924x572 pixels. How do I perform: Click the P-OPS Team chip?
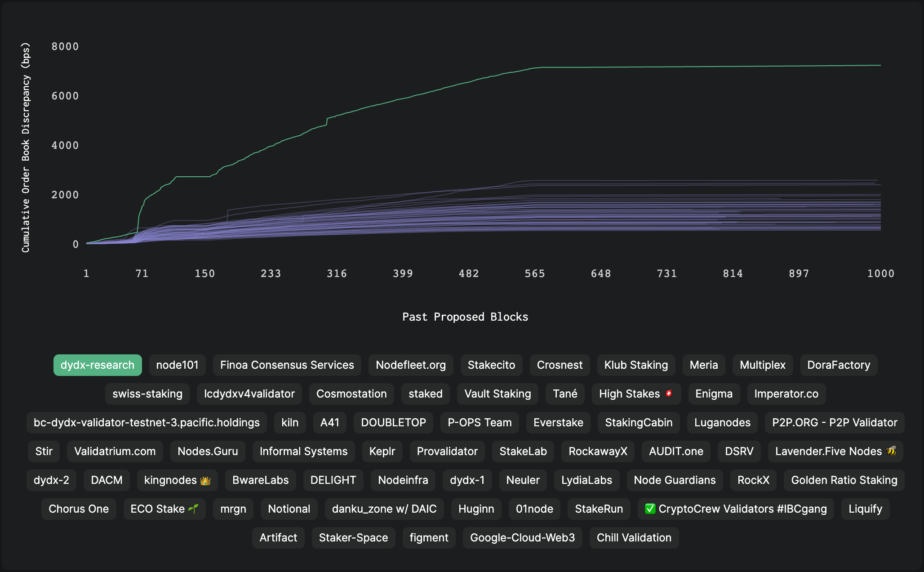480,422
